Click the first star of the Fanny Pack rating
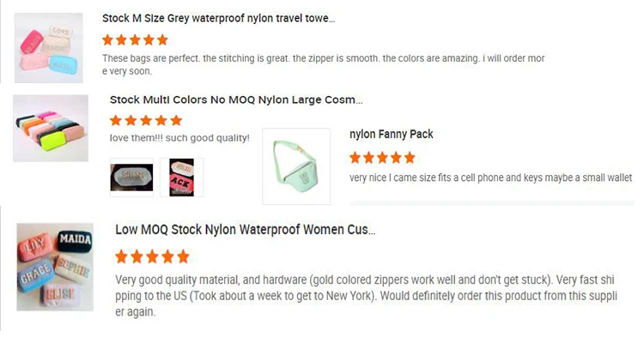Viewport: 644px width, 343px height. pos(355,158)
